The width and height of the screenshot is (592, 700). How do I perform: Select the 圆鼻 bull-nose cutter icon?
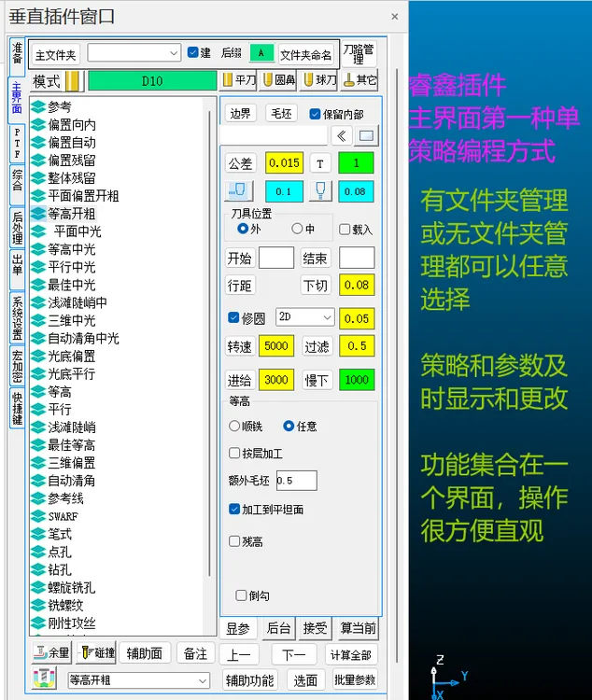pos(268,80)
